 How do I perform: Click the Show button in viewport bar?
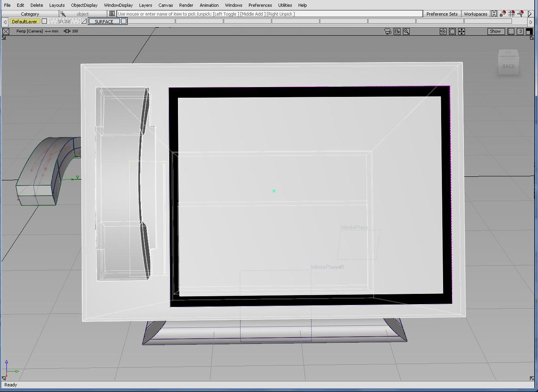pos(495,31)
